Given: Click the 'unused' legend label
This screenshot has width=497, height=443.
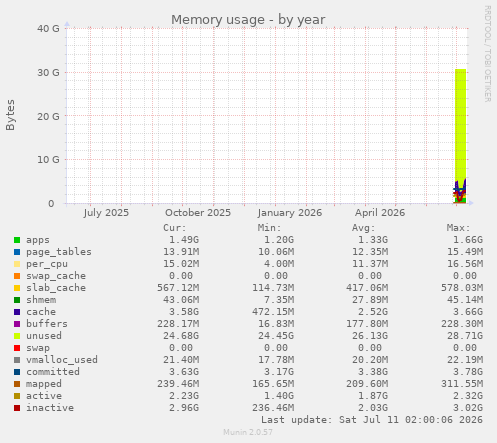Looking at the screenshot, I should (44, 336).
